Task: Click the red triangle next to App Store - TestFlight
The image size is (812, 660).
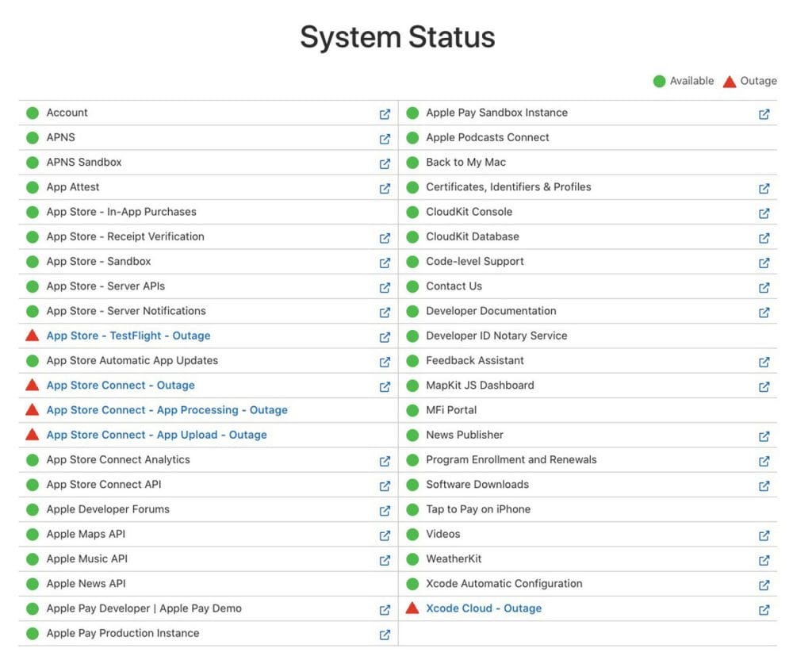Action: coord(33,336)
